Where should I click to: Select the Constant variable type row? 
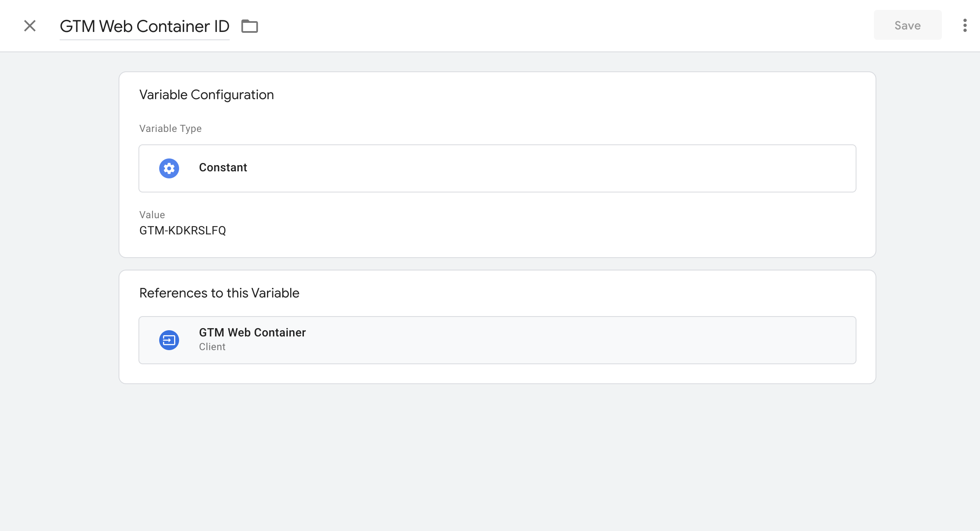[x=497, y=168]
